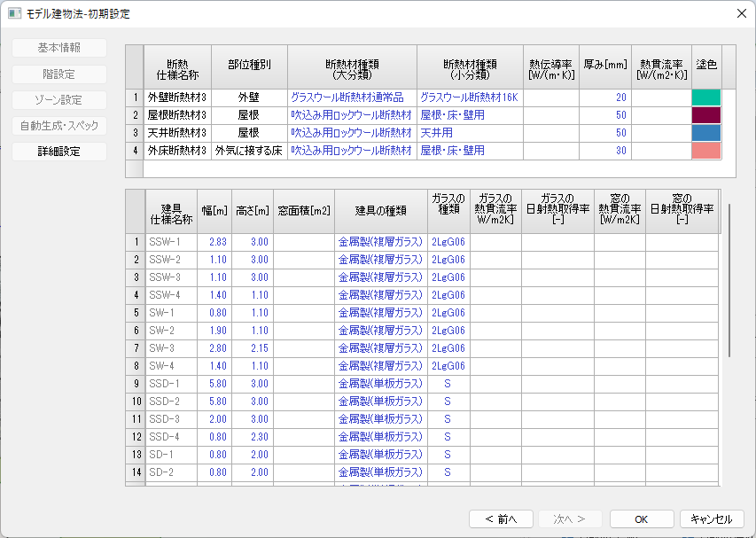Pick the green color swatch for 外壁断熱材3
The height and width of the screenshot is (538, 756).
(x=705, y=97)
